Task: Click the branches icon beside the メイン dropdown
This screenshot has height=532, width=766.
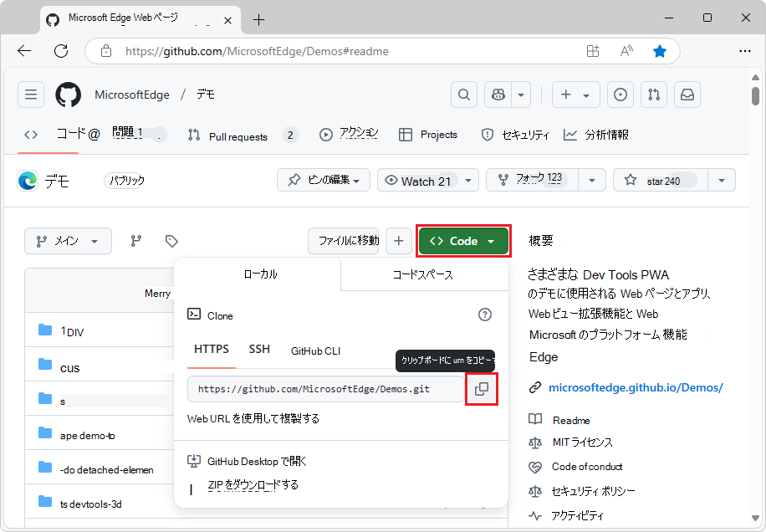Action: click(x=135, y=240)
